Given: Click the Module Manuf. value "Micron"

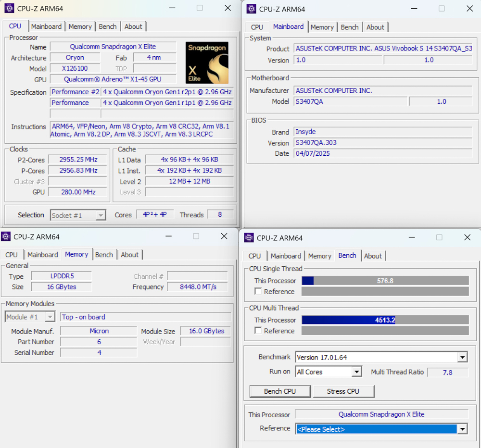Looking at the screenshot, I should [x=99, y=331].
